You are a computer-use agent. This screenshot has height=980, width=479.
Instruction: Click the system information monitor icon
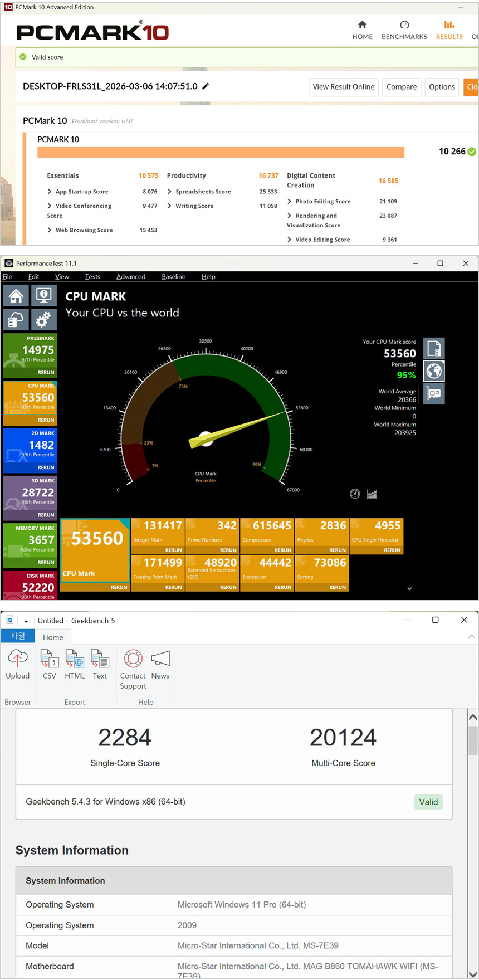[x=44, y=296]
